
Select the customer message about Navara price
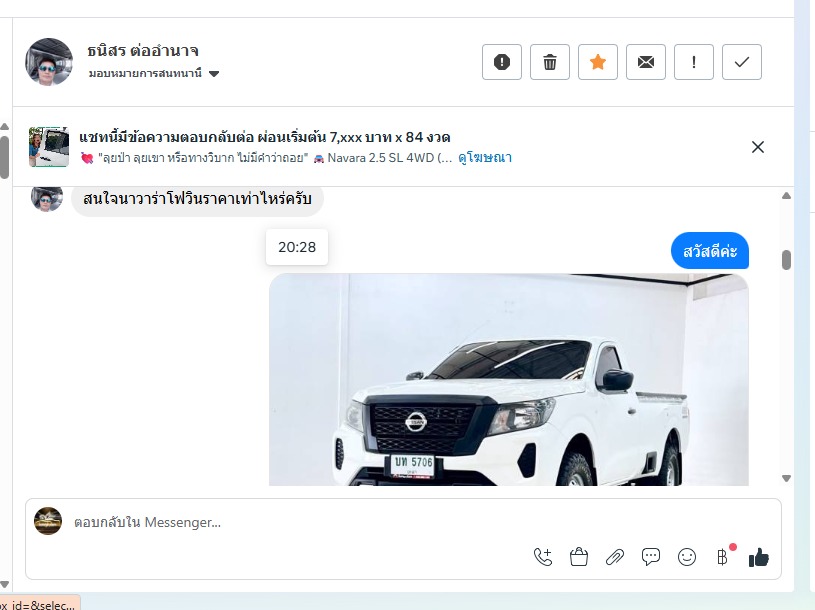click(197, 198)
